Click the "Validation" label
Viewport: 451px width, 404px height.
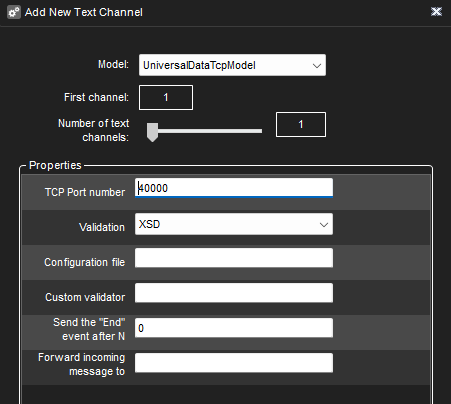tap(102, 227)
